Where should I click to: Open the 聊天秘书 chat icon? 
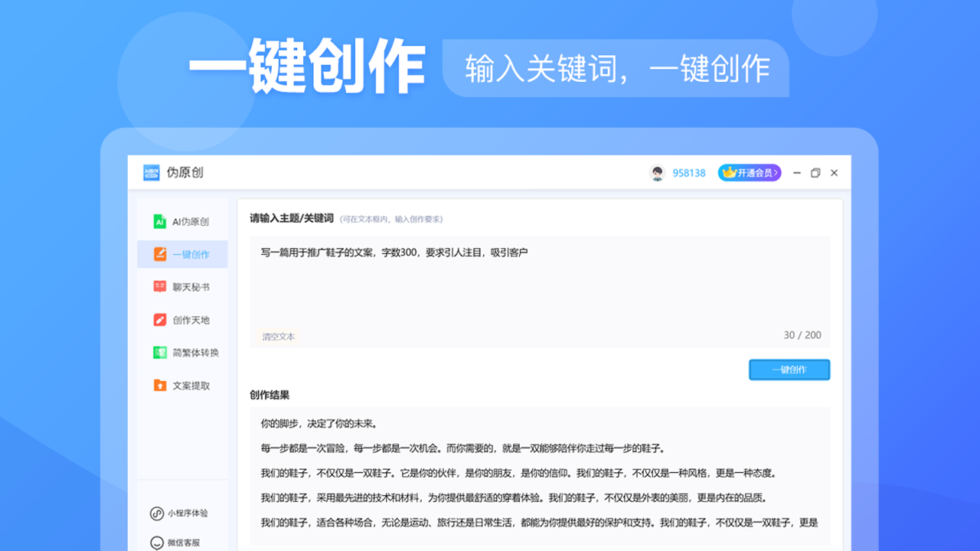[x=159, y=287]
